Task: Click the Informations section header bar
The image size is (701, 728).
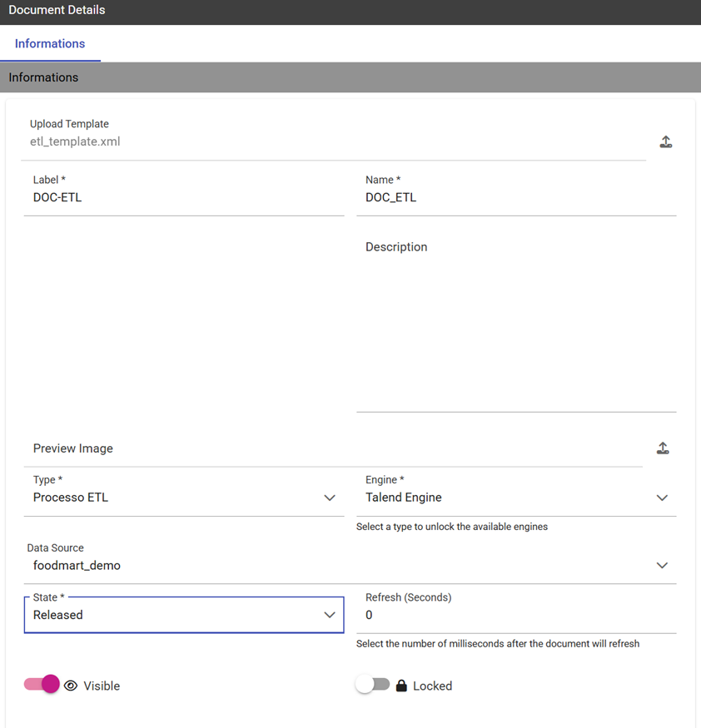Action: coord(350,77)
